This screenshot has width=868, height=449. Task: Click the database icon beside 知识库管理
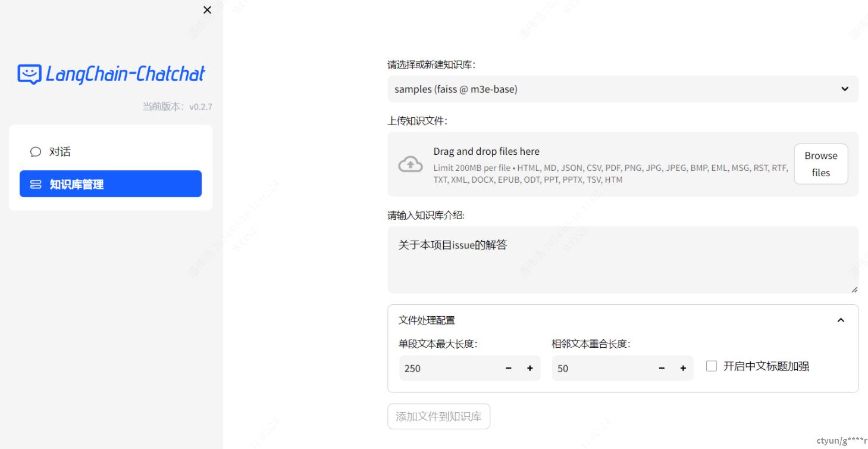(36, 185)
